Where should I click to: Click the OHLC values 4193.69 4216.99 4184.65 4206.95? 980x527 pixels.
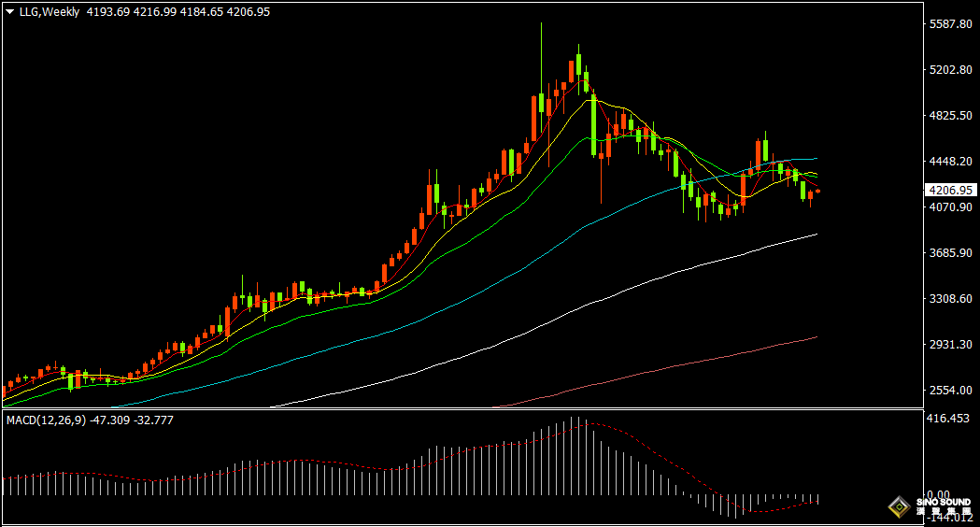coord(178,12)
